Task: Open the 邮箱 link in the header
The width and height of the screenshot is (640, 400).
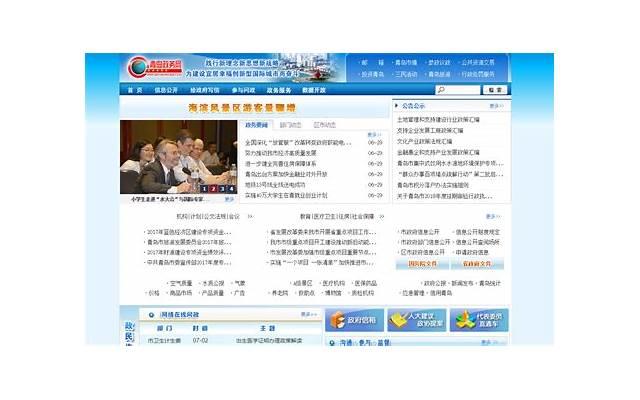Action: click(373, 62)
